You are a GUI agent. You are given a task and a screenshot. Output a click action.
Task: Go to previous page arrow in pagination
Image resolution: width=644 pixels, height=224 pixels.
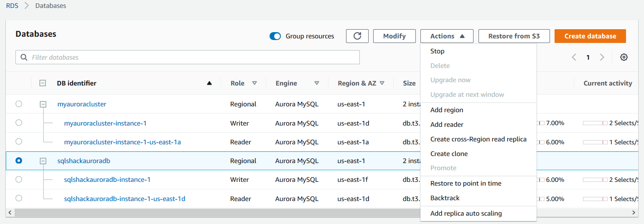[574, 57]
